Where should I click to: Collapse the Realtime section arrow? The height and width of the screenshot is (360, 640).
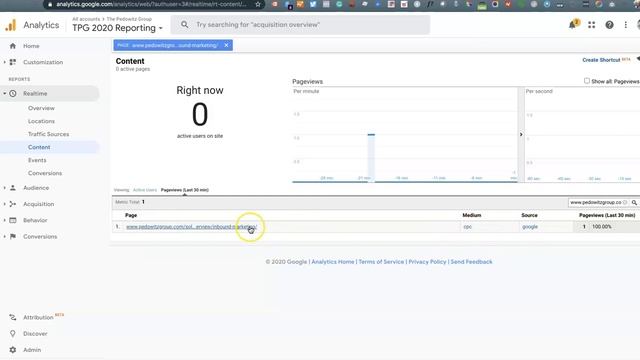coord(4,93)
